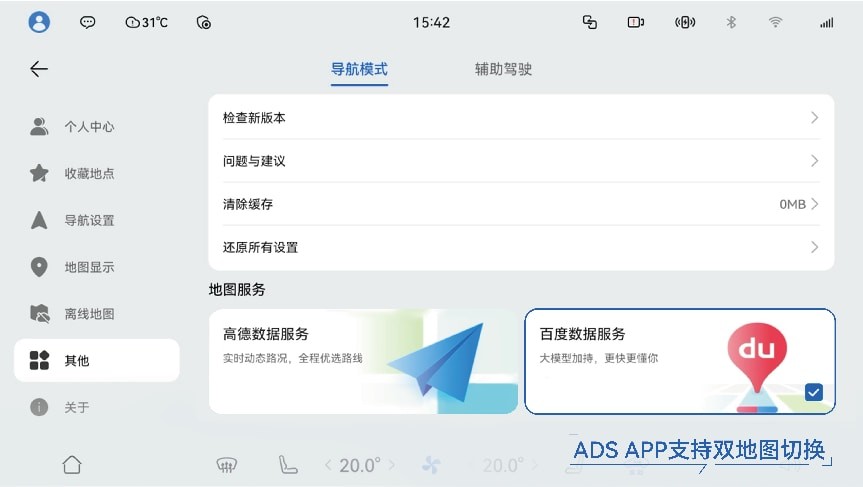
Task: Tap the fan speed icon
Action: (x=431, y=466)
